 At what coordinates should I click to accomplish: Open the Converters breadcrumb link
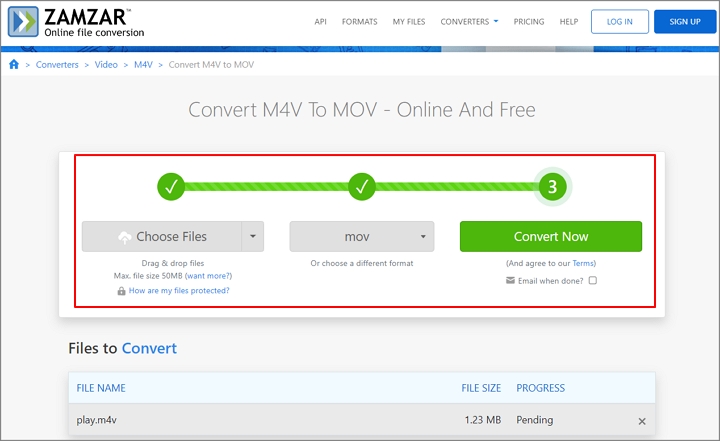pyautogui.click(x=57, y=65)
